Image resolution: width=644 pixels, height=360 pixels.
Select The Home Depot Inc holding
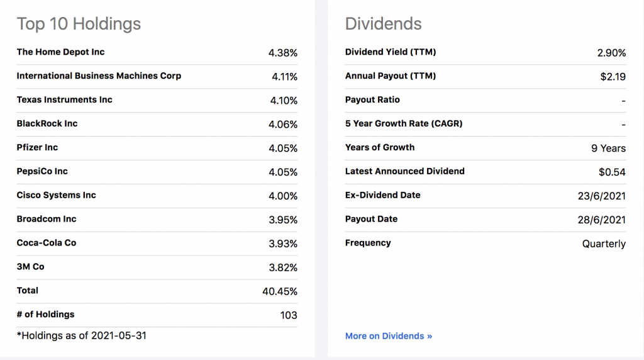pos(61,52)
